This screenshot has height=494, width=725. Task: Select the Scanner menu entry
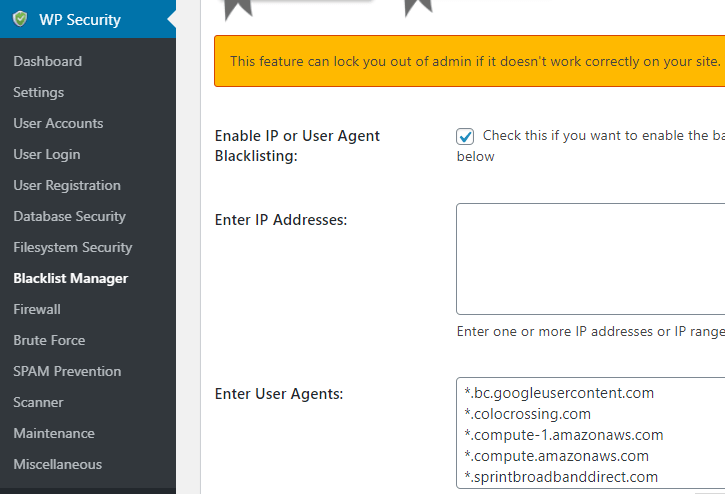click(38, 402)
